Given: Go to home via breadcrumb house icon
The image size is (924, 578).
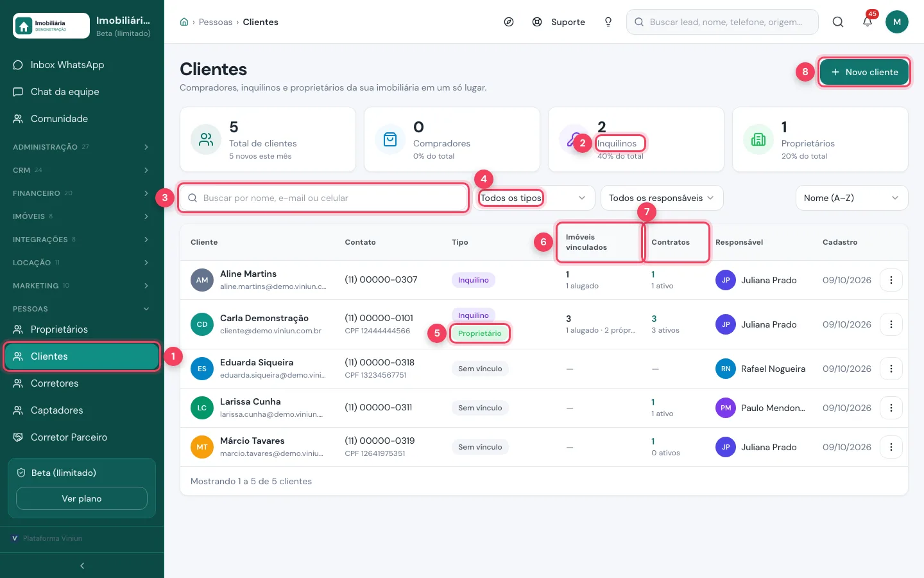Looking at the screenshot, I should pos(184,22).
